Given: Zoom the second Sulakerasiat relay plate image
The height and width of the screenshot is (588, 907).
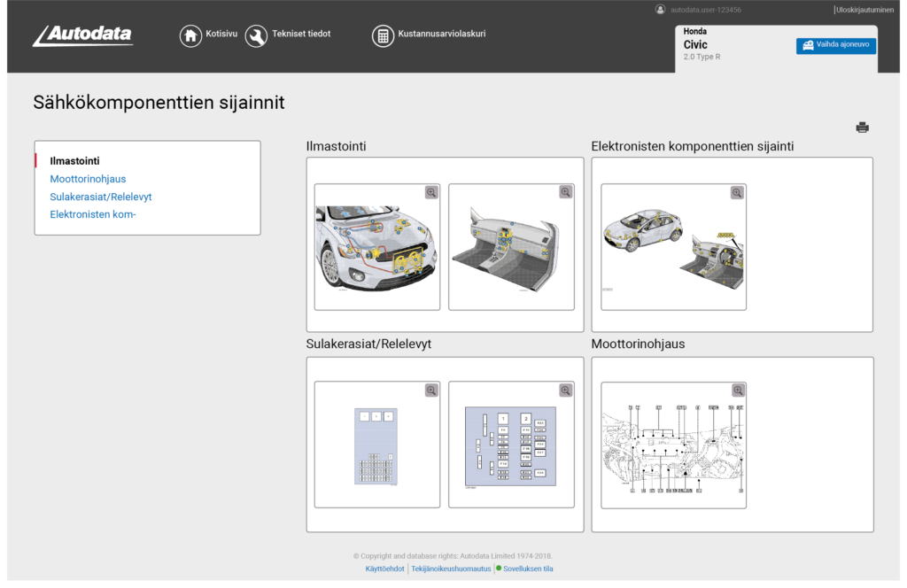Looking at the screenshot, I should pyautogui.click(x=565, y=390).
